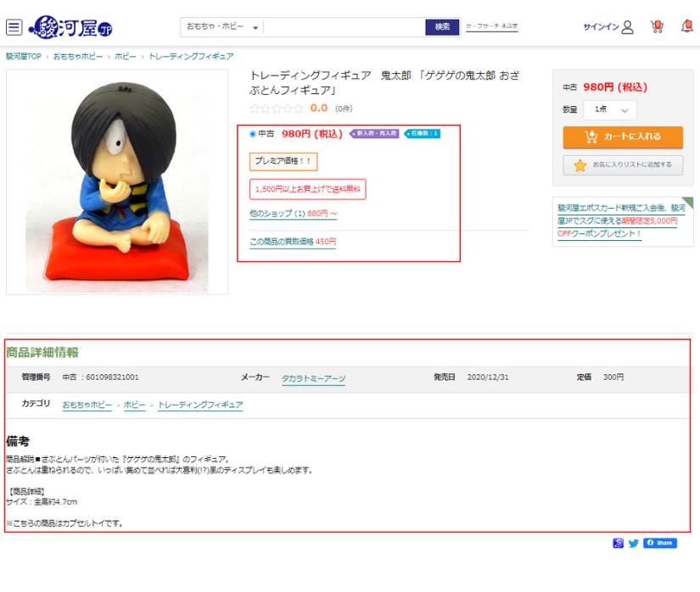Click the 定価 300円 value
This screenshot has height=592, width=700.
point(613,377)
